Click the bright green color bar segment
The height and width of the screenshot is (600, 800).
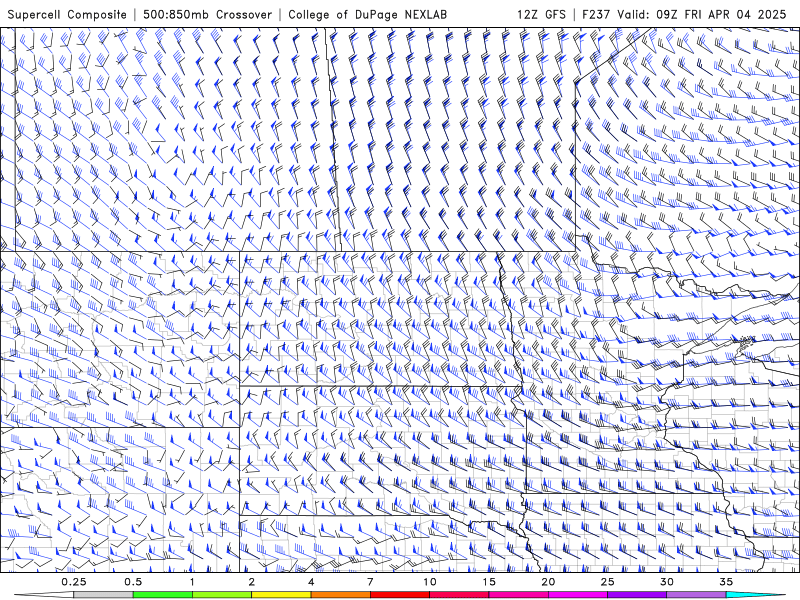(163, 595)
